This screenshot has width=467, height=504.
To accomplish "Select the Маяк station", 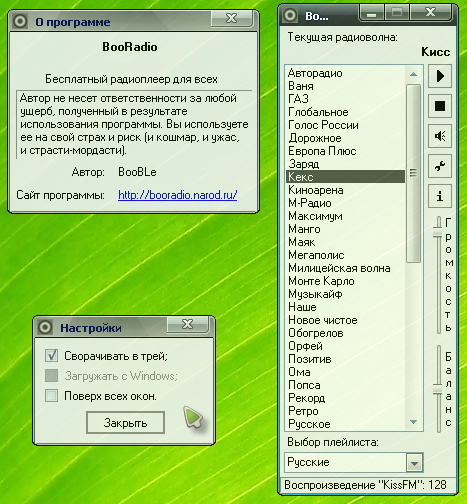I will point(345,242).
